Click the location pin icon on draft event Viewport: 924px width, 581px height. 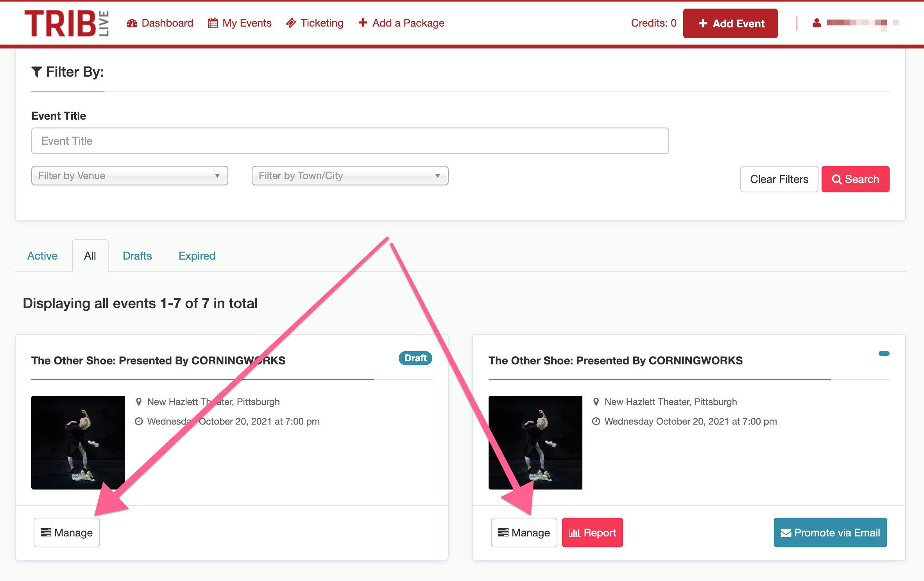point(138,402)
